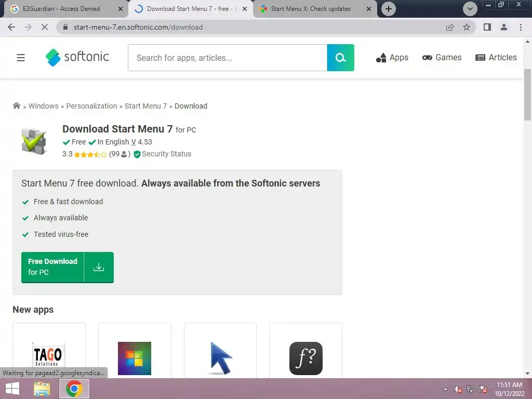Viewport: 532px width, 399px height.
Task: Open the Start Menu 7 breadcrumb link
Action: (x=145, y=106)
